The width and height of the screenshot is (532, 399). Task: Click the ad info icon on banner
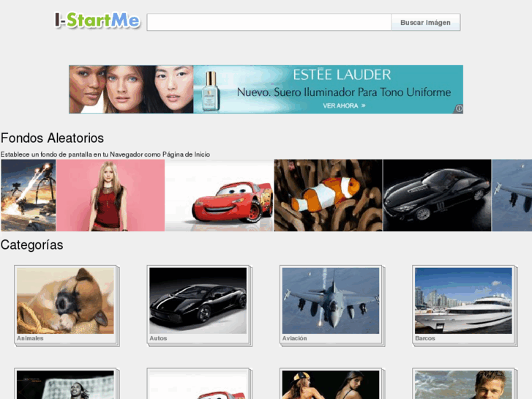tap(459, 108)
